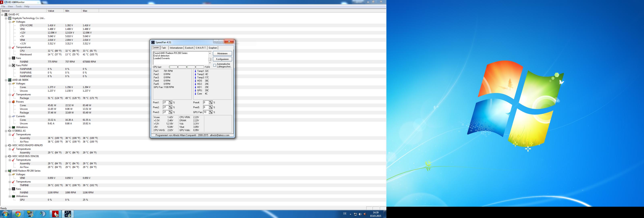
Task: Open the Tools menu in HWMonitor
Action: [19, 6]
